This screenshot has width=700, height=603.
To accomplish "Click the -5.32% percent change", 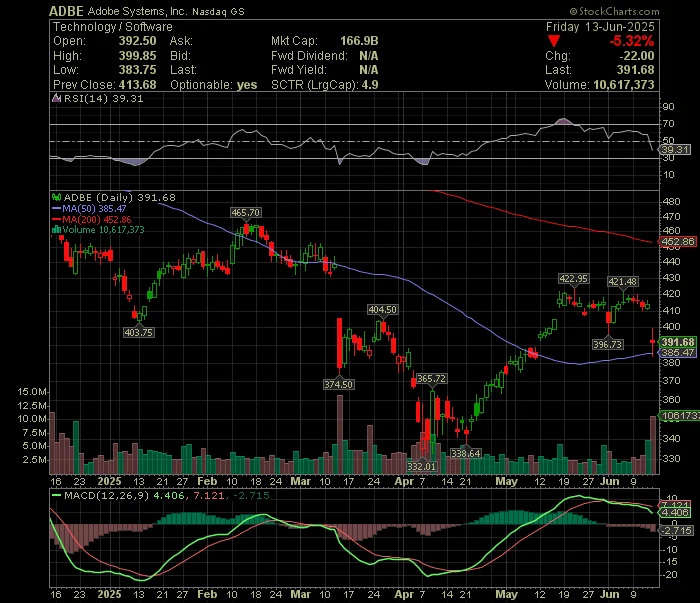I will click(632, 42).
